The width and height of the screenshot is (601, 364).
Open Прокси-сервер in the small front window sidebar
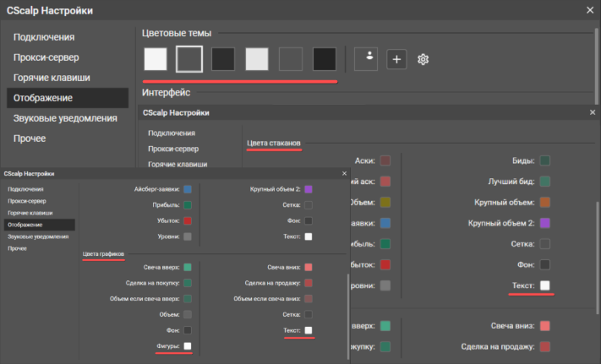pos(27,201)
